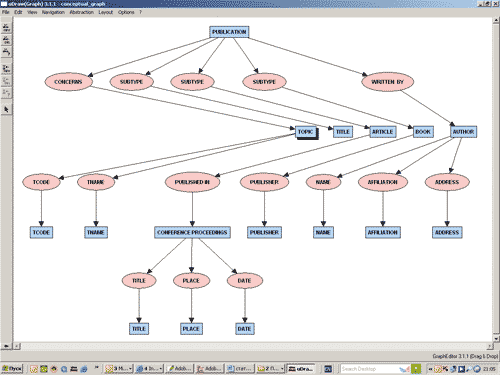Open the Navigation menu
Image resolution: width=500 pixels, height=375 pixels.
coord(53,12)
